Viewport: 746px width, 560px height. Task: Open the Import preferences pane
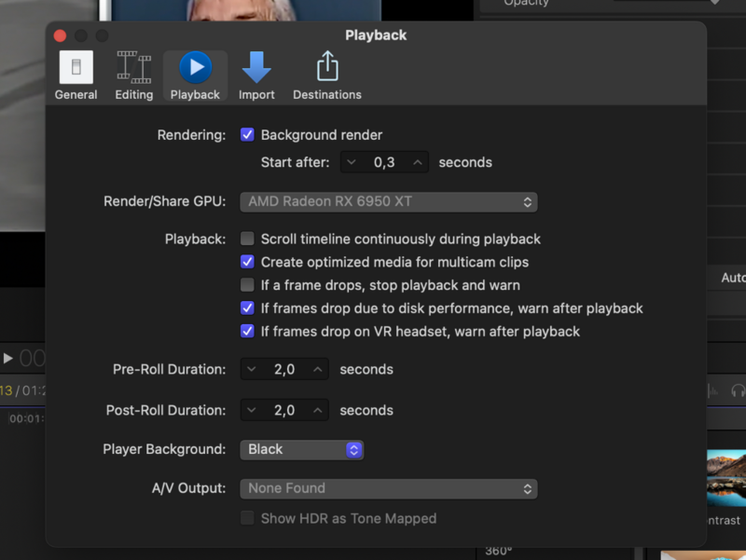(x=256, y=75)
